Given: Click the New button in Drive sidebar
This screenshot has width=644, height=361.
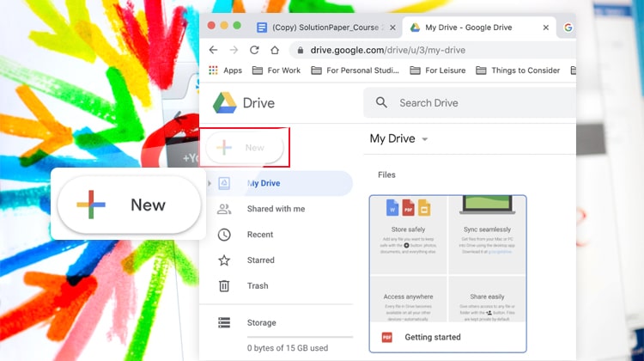Looking at the screenshot, I should click(245, 148).
